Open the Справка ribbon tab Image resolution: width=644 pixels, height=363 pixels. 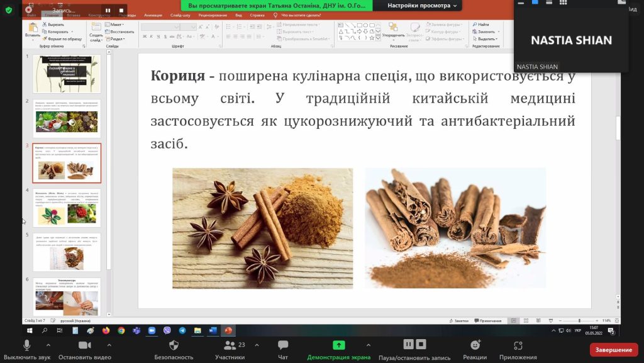pyautogui.click(x=257, y=15)
